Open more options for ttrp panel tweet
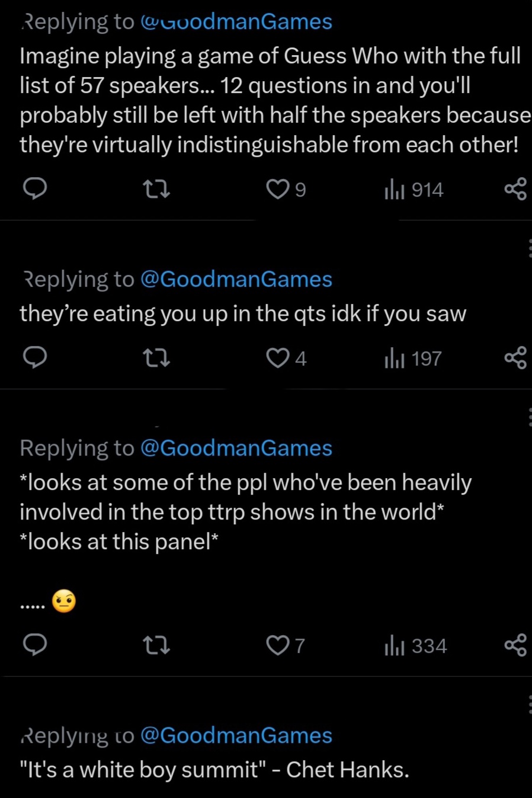The image size is (532, 798). coord(529,417)
